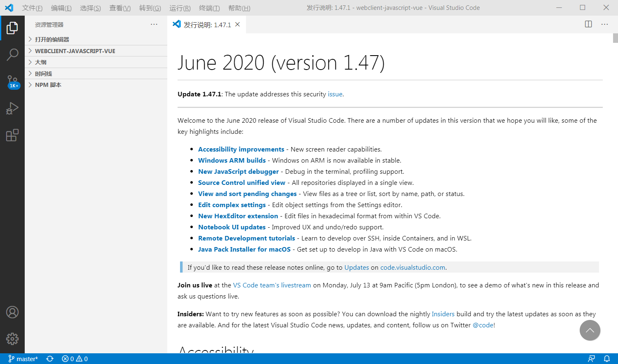Open the 查看(V) menu
Viewport: 618px width, 364px height.
pyautogui.click(x=120, y=8)
